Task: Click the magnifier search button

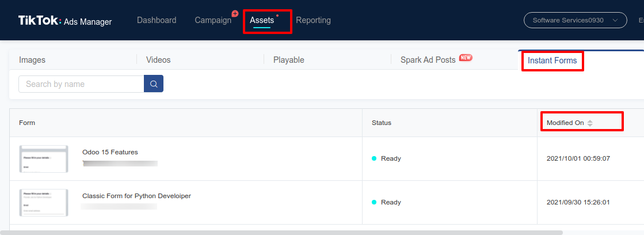Action: click(154, 84)
